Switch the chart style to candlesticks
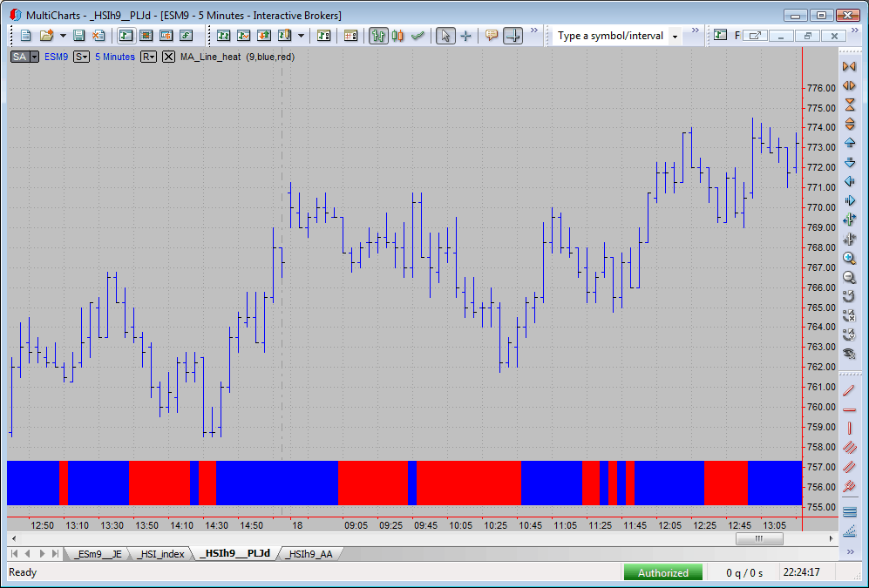The width and height of the screenshot is (869, 588). point(398,36)
